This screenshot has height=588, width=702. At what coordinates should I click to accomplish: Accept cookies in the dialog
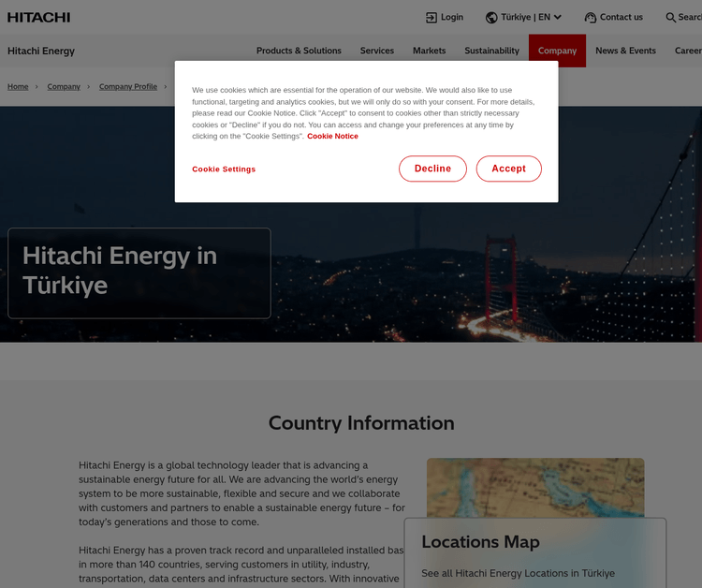pyautogui.click(x=508, y=169)
